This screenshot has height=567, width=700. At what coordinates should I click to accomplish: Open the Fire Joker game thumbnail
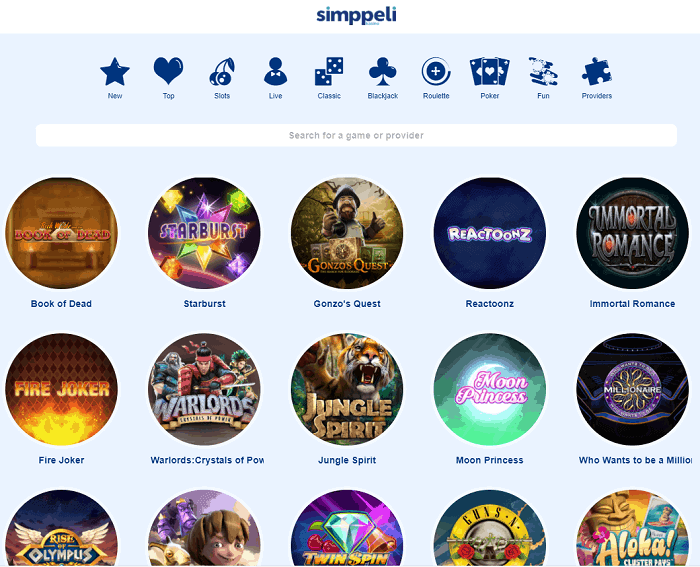tap(61, 389)
